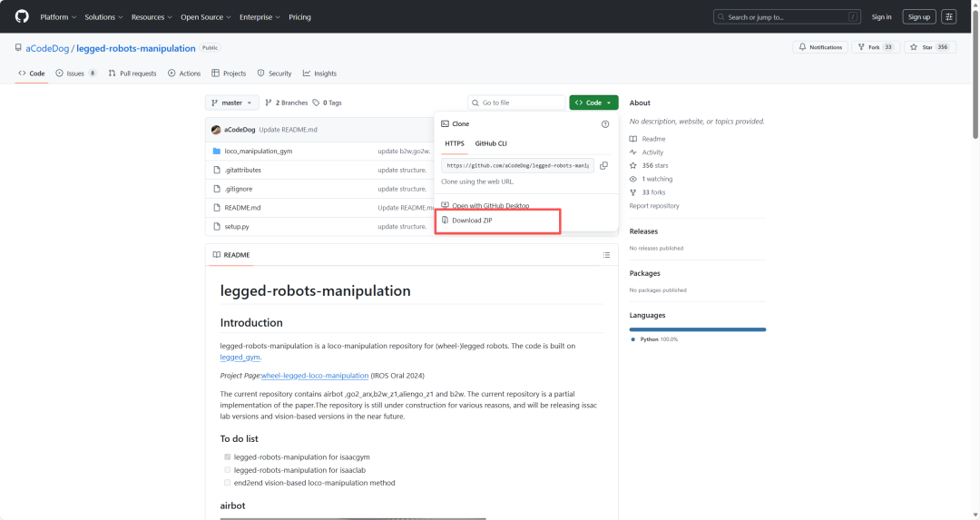Click Sign in
This screenshot has width=980, height=520.
881,17
